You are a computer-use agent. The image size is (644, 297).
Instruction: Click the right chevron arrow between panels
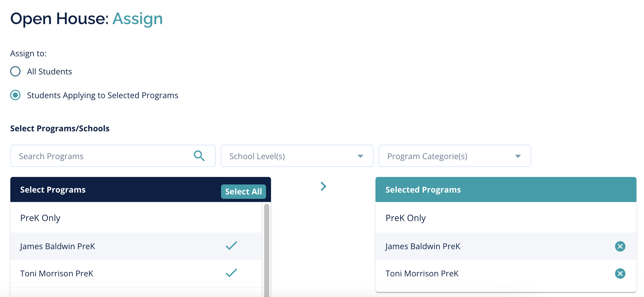pyautogui.click(x=323, y=187)
